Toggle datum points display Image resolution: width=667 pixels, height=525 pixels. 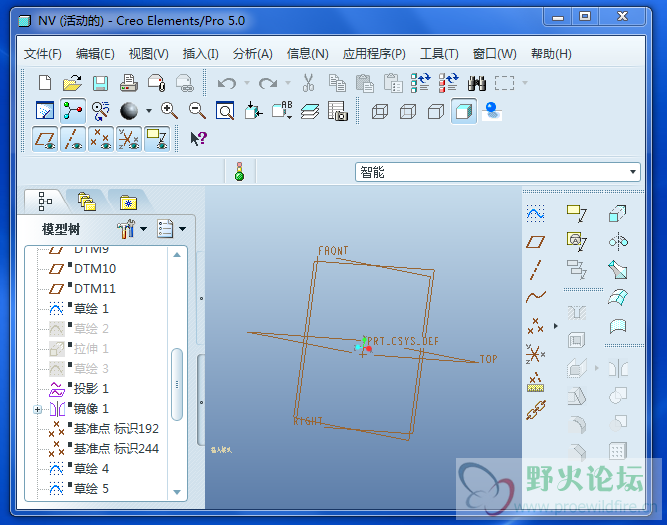pyautogui.click(x=101, y=139)
